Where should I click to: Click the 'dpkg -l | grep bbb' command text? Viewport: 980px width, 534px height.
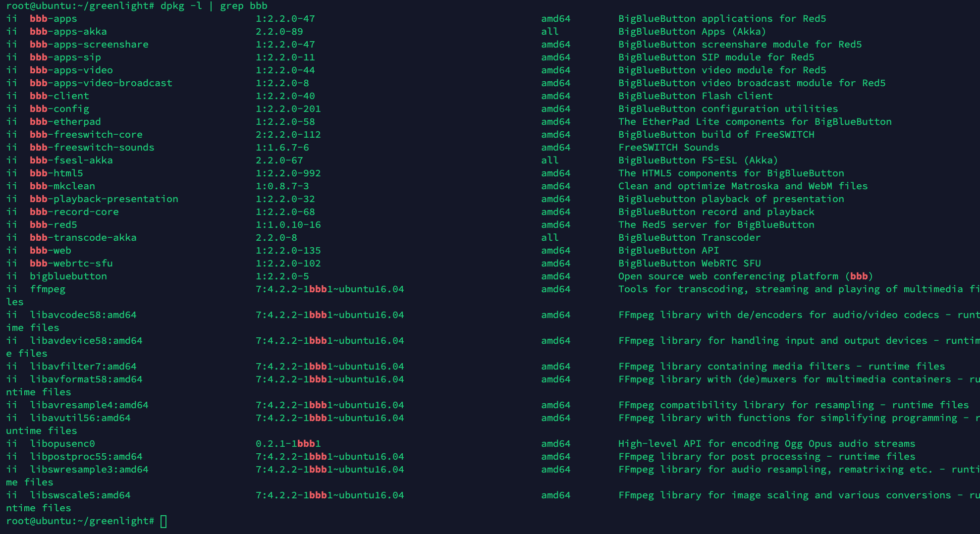214,6
